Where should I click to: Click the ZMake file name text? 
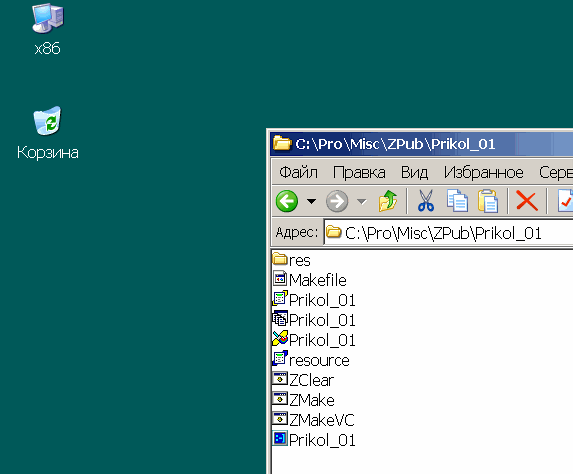coord(312,400)
